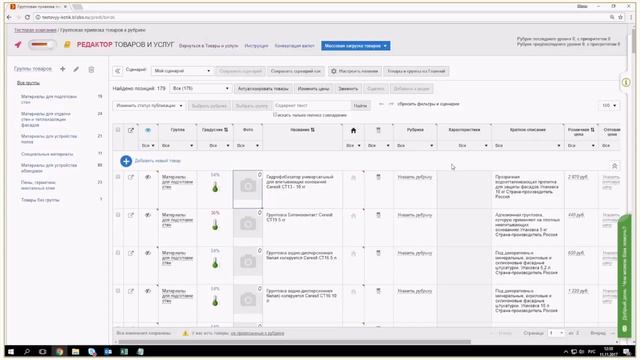Open File Explorer from the Windows taskbar
Image resolution: width=640 pixels, height=360 pixels.
[76, 351]
